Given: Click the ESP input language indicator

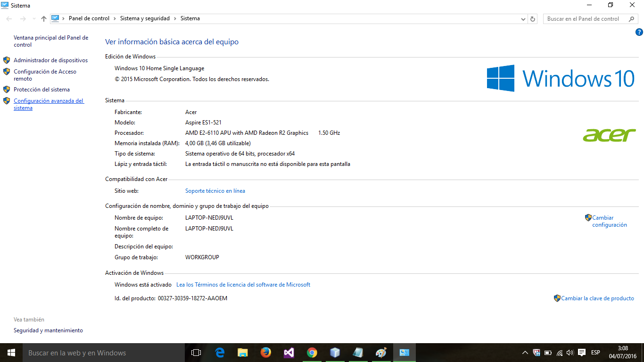Looking at the screenshot, I should coord(595,353).
